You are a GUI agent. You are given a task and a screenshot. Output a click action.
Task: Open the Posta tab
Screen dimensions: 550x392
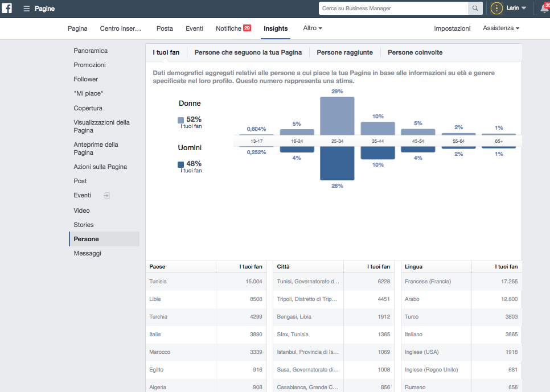pos(165,28)
